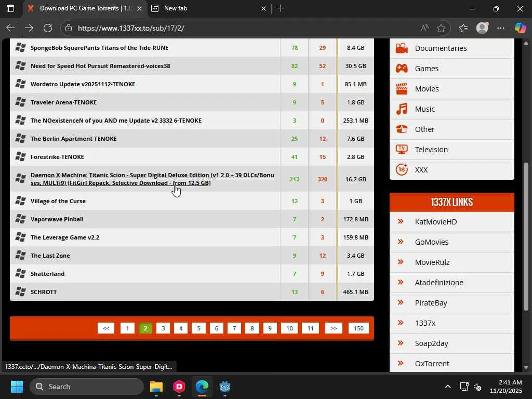Open the Copilot icon in Edge
Image resolution: width=532 pixels, height=399 pixels.
(x=520, y=28)
